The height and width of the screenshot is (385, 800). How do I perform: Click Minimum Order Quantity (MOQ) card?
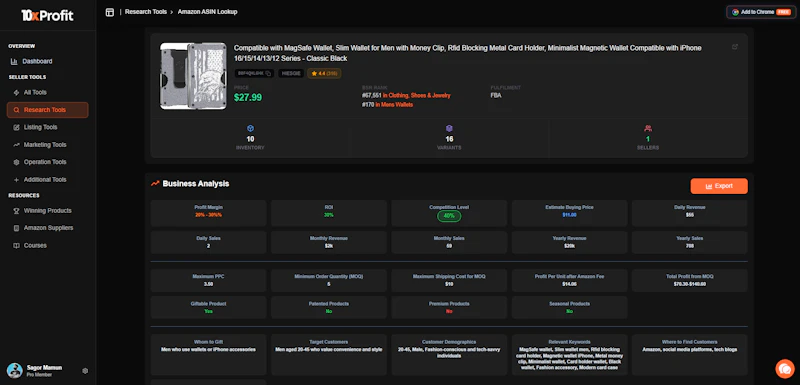click(329, 280)
